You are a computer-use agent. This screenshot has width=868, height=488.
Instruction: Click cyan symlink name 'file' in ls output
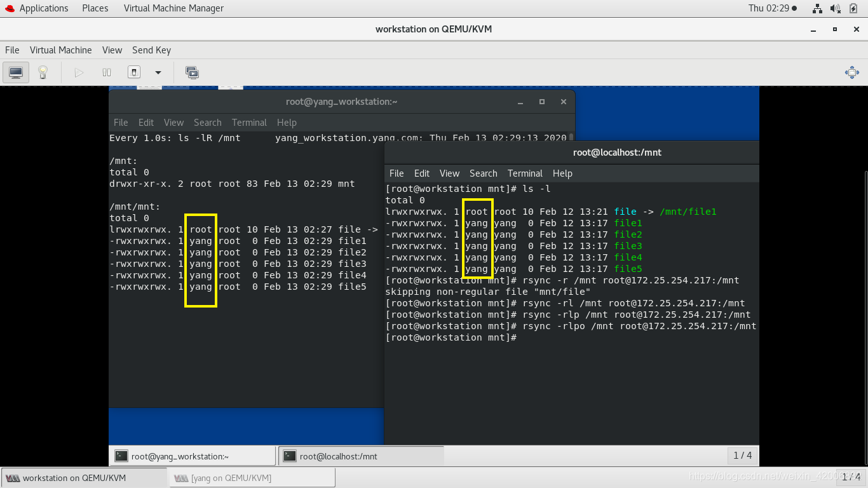625,212
